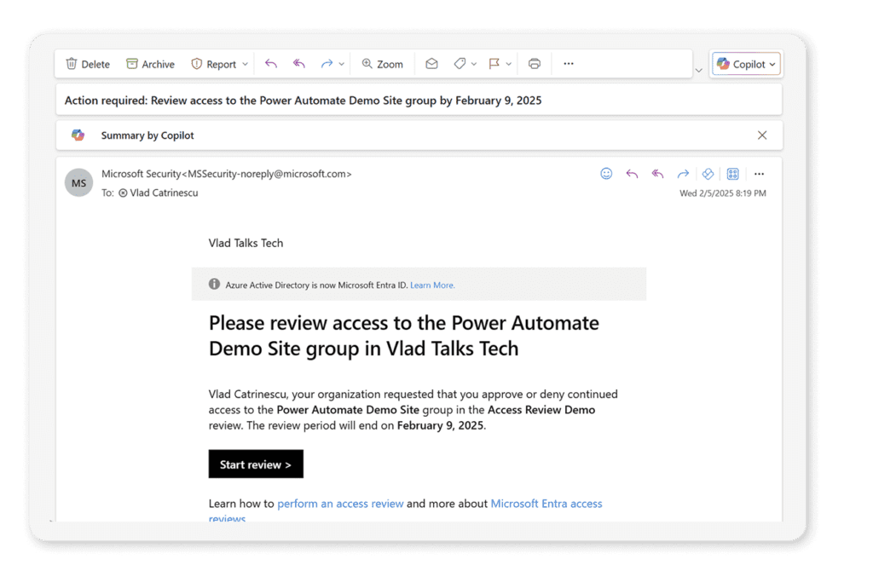
Task: Click the Wed 2/5/2025 8:19 PM timestamp
Action: point(723,193)
